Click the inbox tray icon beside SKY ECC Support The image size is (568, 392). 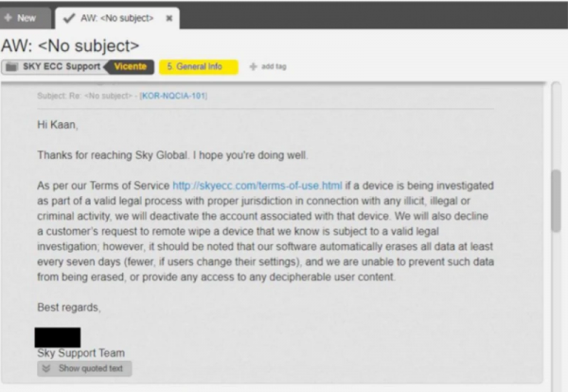coord(9,67)
